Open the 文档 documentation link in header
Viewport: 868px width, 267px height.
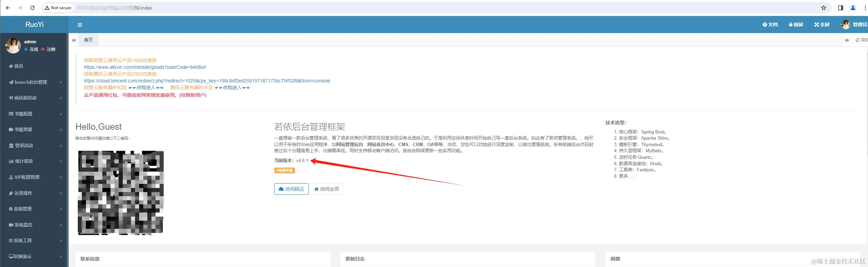point(770,25)
